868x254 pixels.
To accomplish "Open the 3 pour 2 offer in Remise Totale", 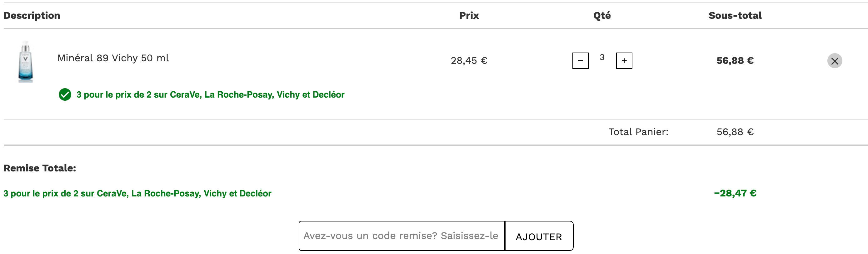I will [x=137, y=193].
